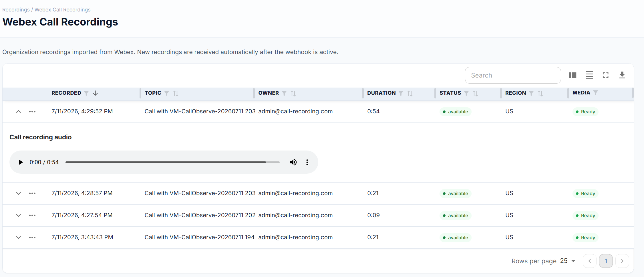This screenshot has height=277, width=644.
Task: Filter by the Topic column
Action: [167, 93]
